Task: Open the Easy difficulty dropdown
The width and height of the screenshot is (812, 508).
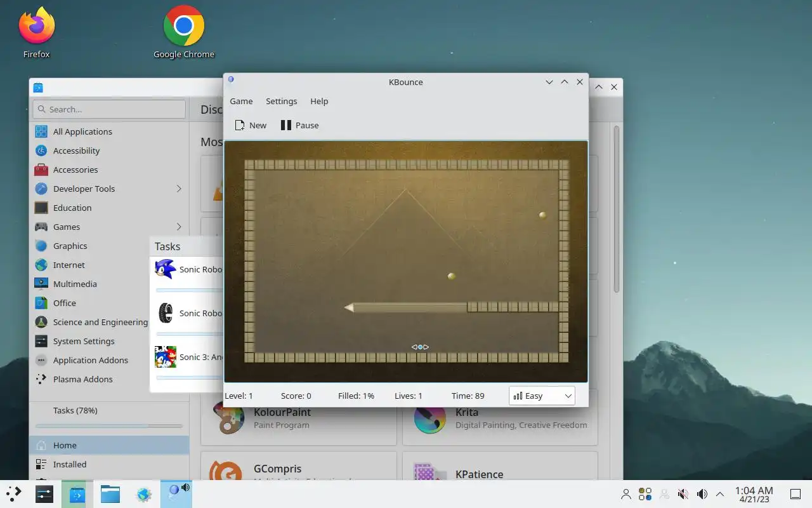Action: [542, 396]
